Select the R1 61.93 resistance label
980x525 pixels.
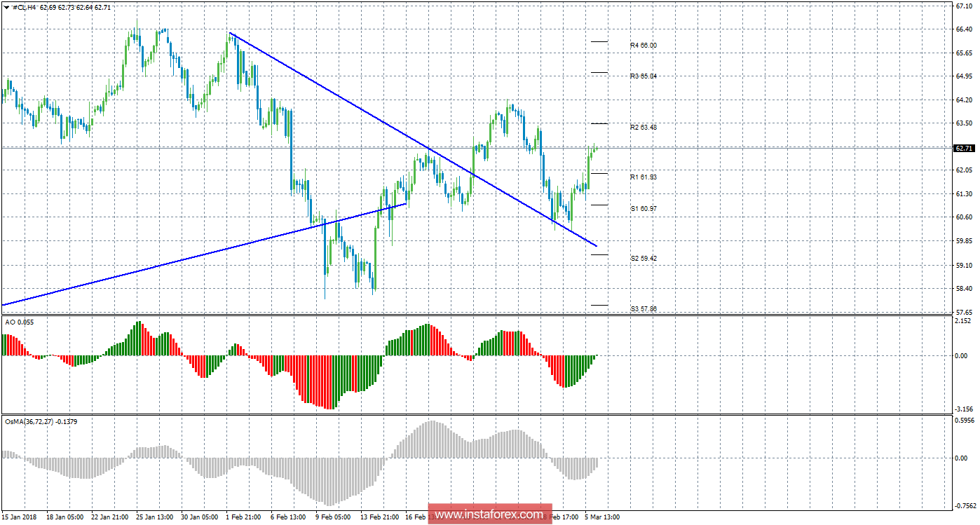643,177
